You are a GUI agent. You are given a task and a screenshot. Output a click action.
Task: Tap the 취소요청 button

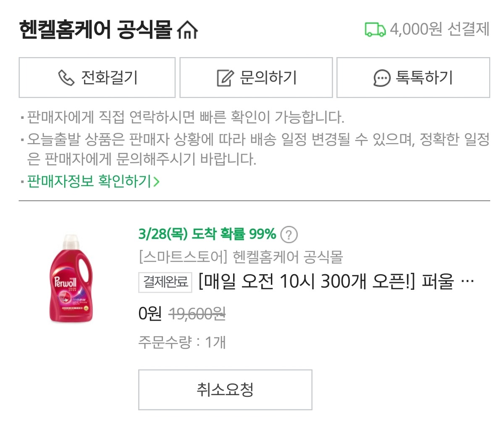click(225, 390)
